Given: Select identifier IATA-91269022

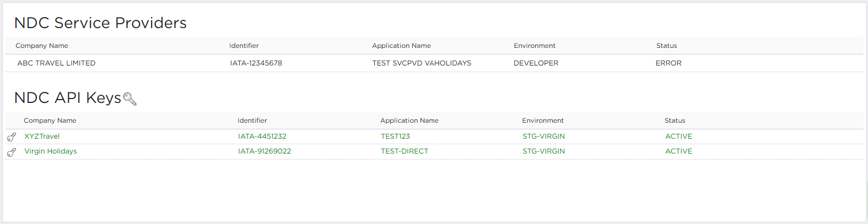Looking at the screenshot, I should (x=264, y=151).
